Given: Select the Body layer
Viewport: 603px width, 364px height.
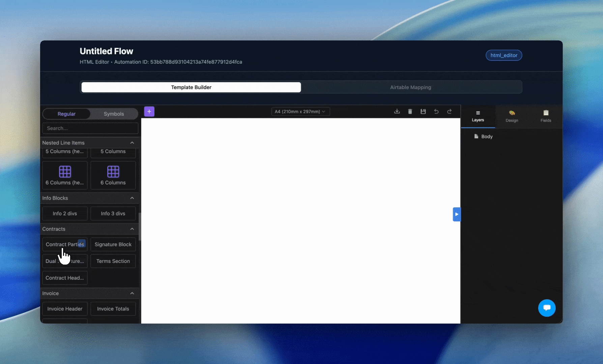Looking at the screenshot, I should click(486, 136).
